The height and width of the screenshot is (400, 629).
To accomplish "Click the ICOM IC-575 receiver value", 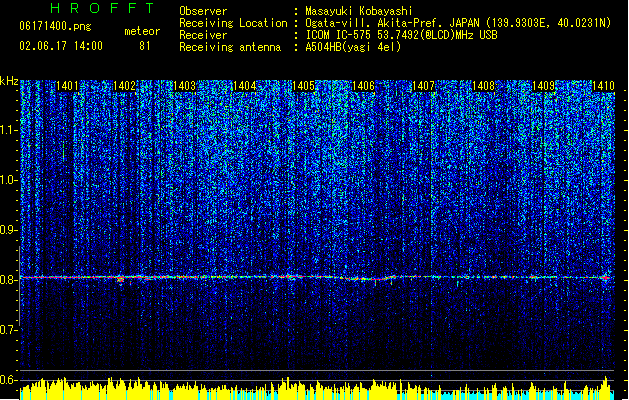I will pos(401,35).
